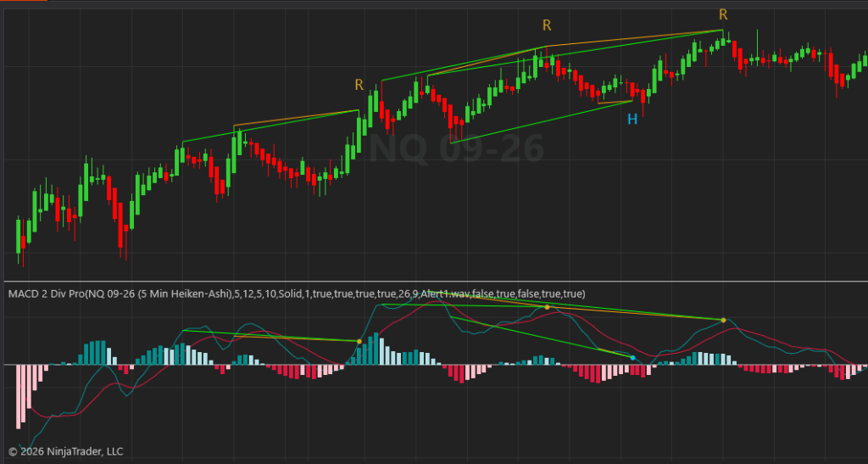
Task: Select the blue divergence dot on MACD
Action: [632, 358]
